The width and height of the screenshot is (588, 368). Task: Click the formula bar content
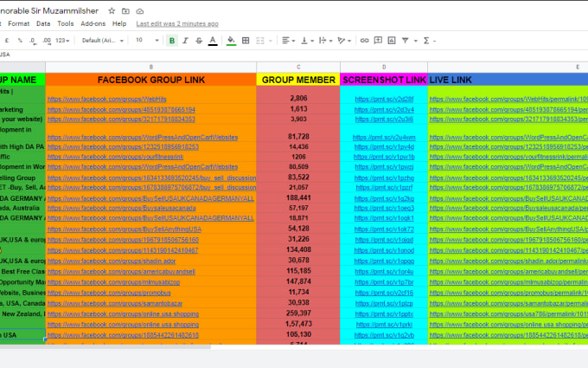pos(4,55)
